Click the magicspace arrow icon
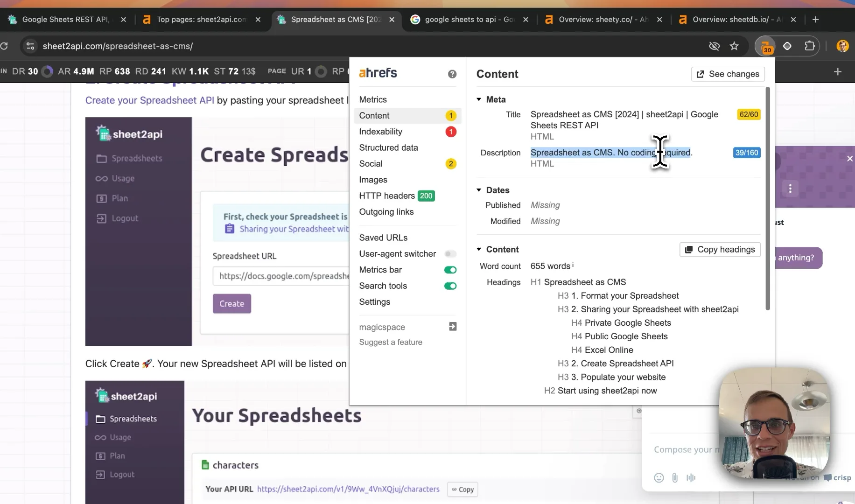 point(452,327)
